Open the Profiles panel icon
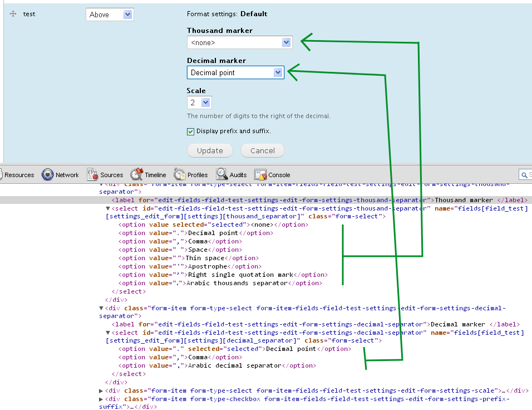The image size is (532, 410). [180, 175]
